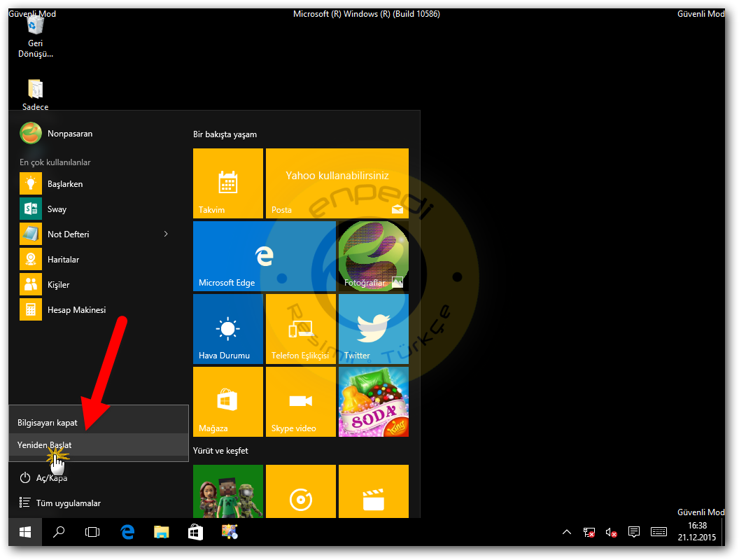Open File Explorer from taskbar
This screenshot has width=739, height=560.
pyautogui.click(x=161, y=532)
